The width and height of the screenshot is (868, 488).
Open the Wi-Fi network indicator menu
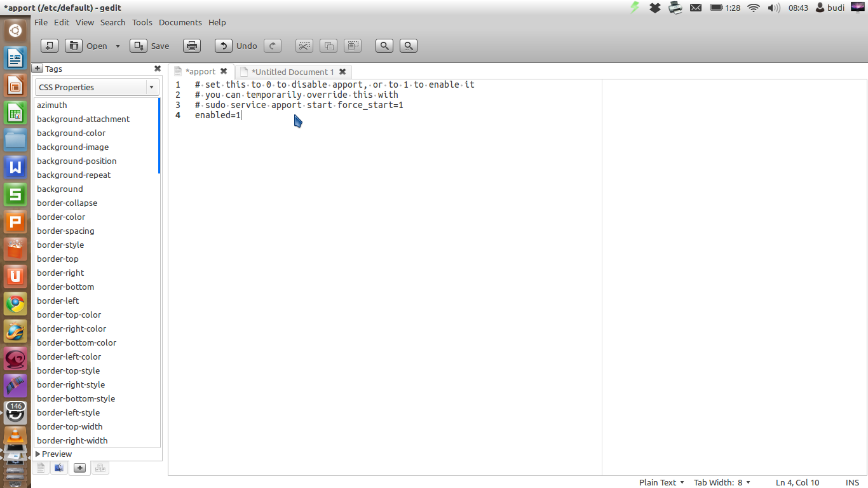[x=754, y=8]
